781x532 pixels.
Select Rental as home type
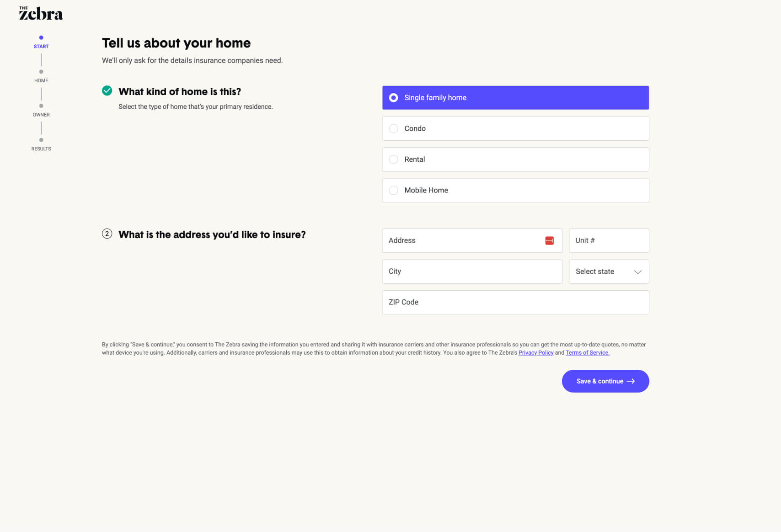click(x=515, y=159)
